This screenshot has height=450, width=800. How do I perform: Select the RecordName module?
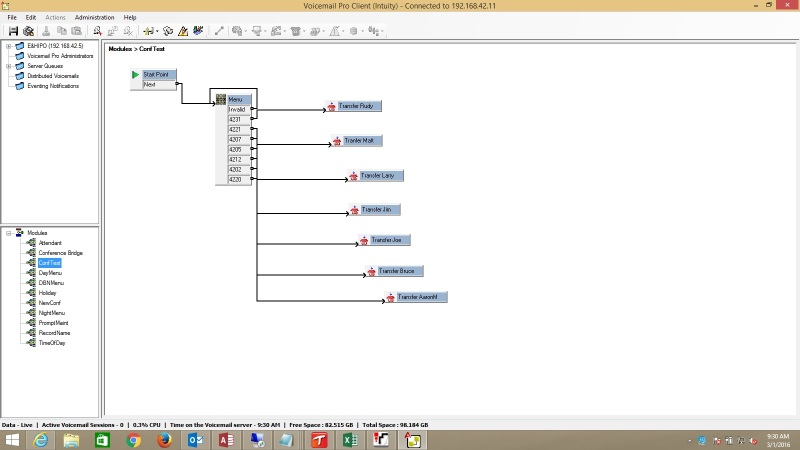point(55,333)
